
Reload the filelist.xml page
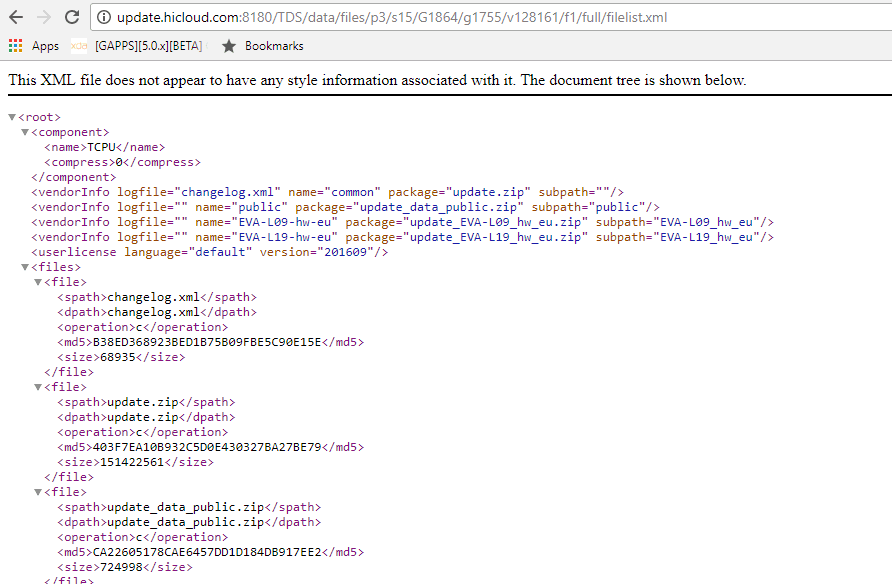tap(72, 17)
